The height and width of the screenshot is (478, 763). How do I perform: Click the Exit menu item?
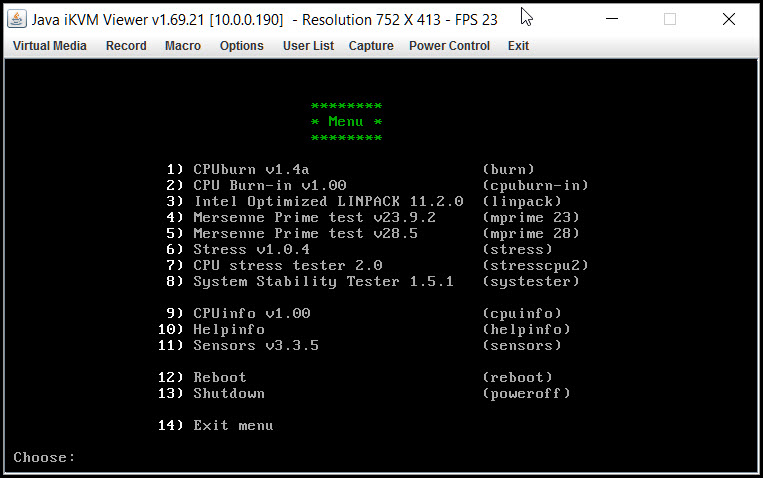(x=518, y=46)
